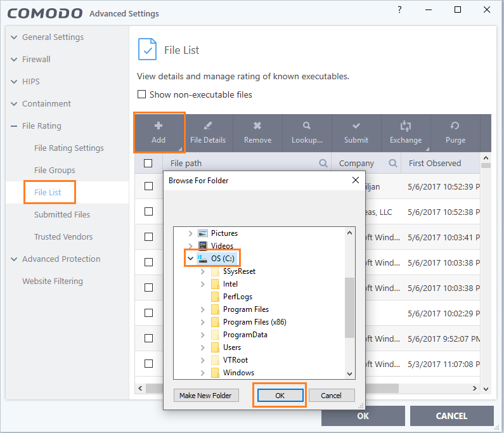Select the OS (C:) drive icon
Screen dimensions: 504x433
(x=202, y=259)
